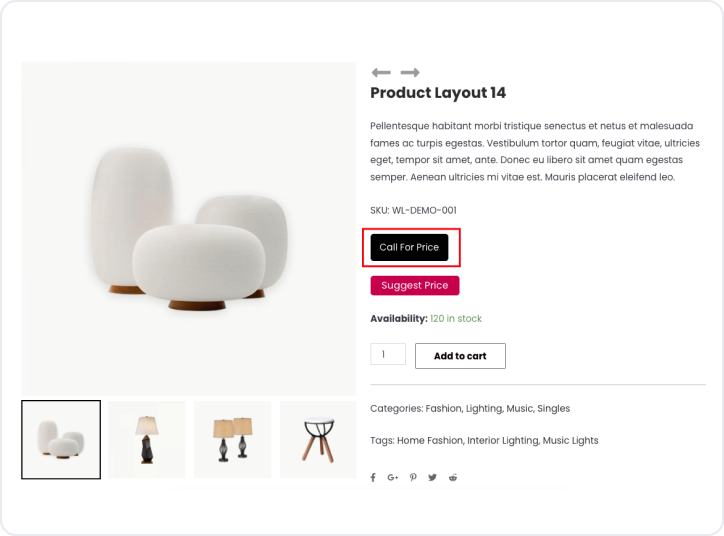Show the pair of lamps thumbnail
Image resolution: width=724 pixels, height=536 pixels.
[232, 440]
